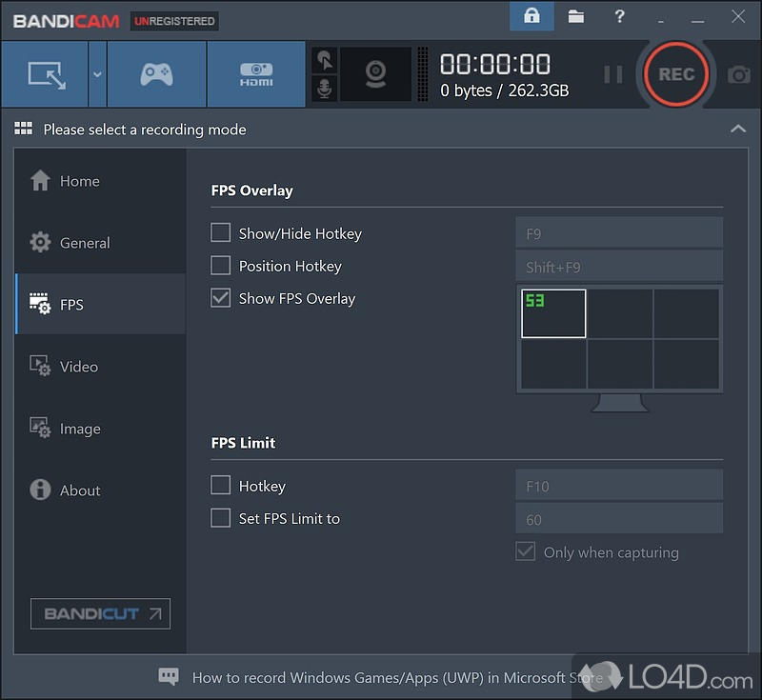Select bottom-center FPS overlay position
The width and height of the screenshot is (762, 700).
tap(620, 364)
